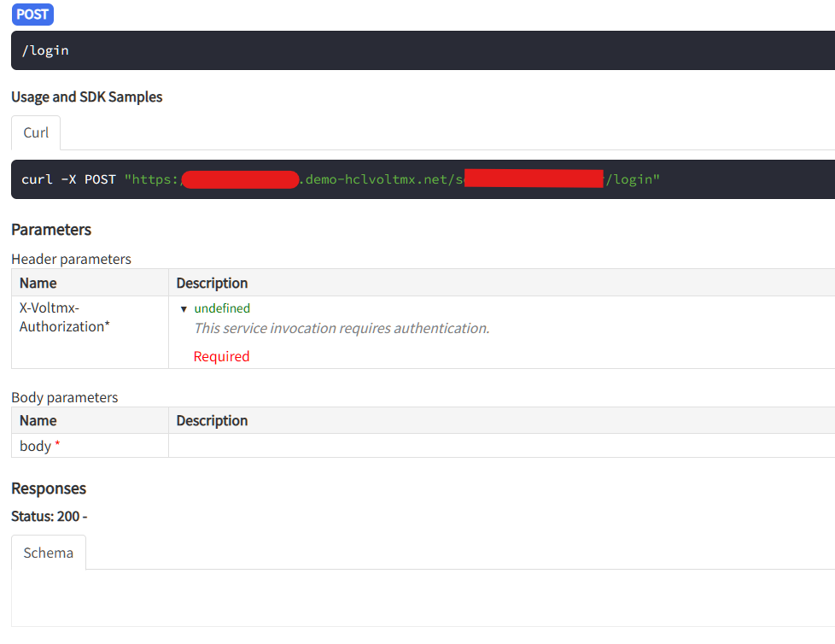
Task: Click the curl -X POST command text
Action: coord(68,179)
